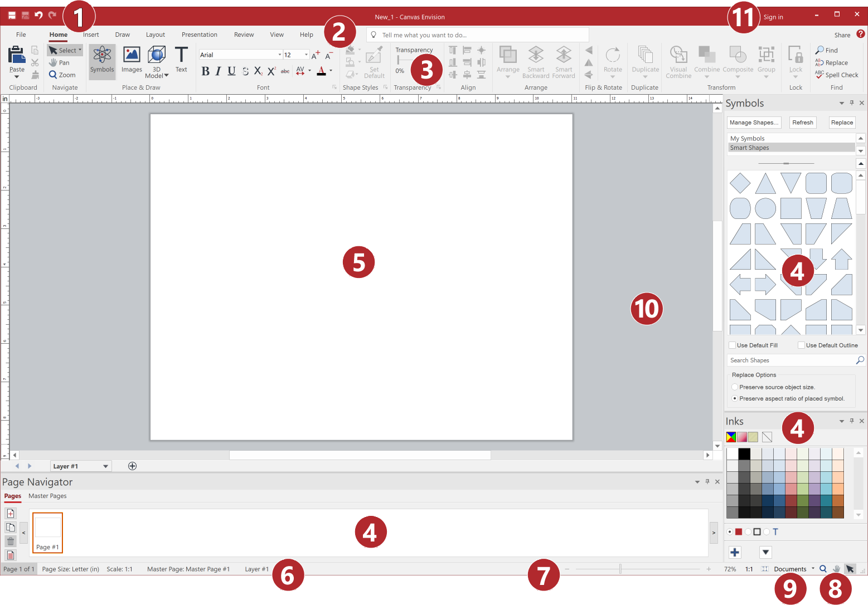Open the Layer #1 dropdown

tap(80, 466)
